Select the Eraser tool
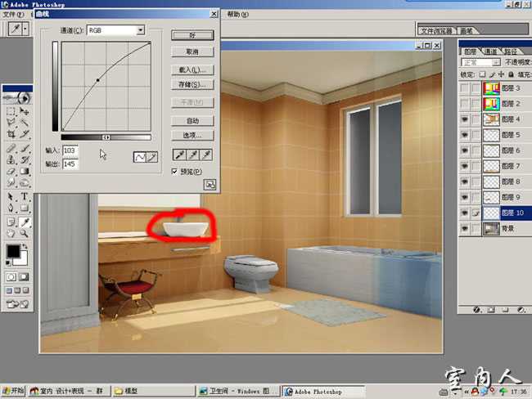The height and width of the screenshot is (399, 532). [x=11, y=171]
